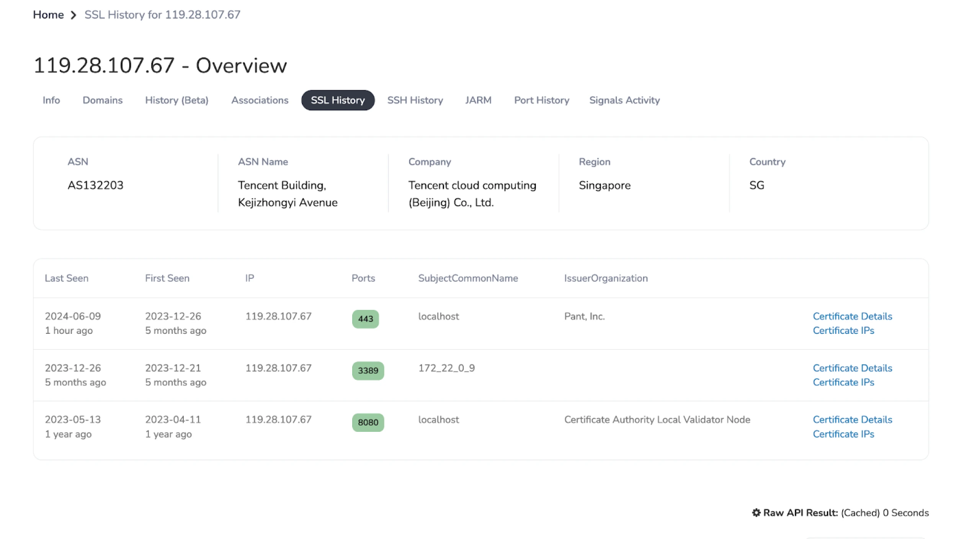Image resolution: width=980 pixels, height=539 pixels.
Task: Click the Singapore region value
Action: (604, 185)
